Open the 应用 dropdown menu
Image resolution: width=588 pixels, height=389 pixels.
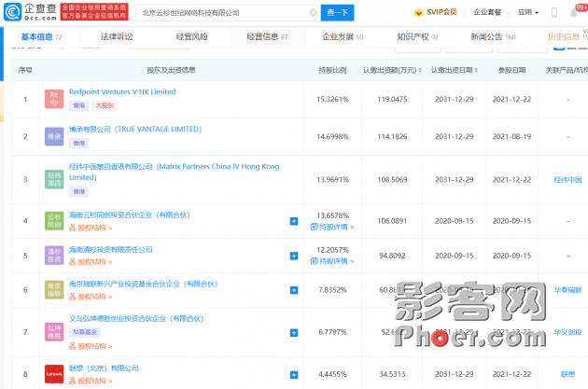click(528, 12)
